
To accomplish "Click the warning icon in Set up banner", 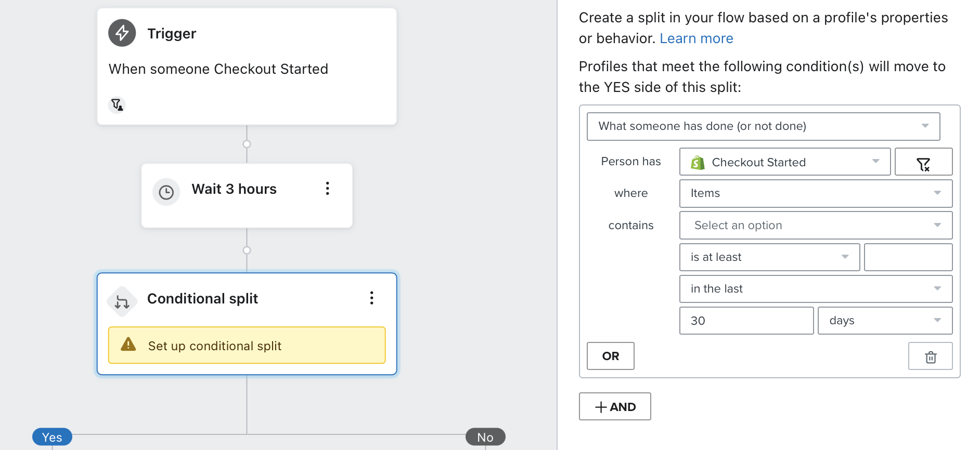I will [x=128, y=345].
